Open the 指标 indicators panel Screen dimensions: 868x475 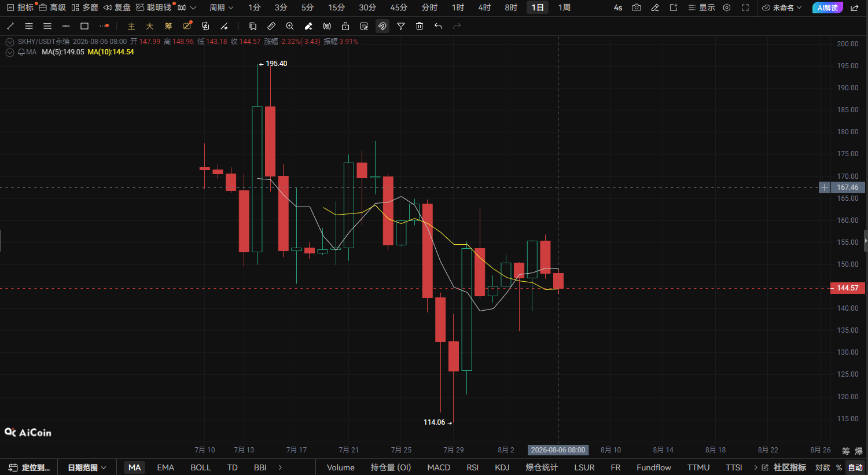[20, 8]
